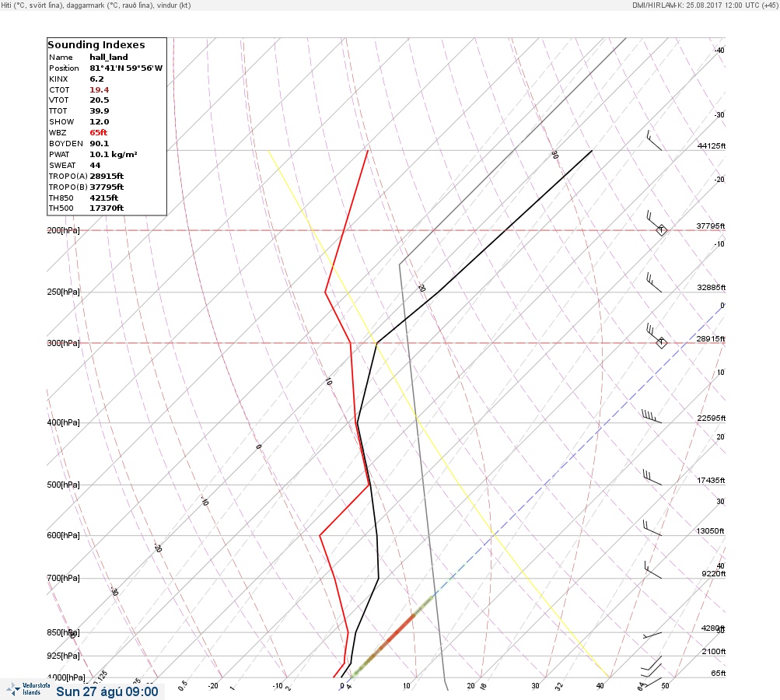This screenshot has height=700, width=780.
Task: Click the PWAT value 10.1 kg/m²
Action: [114, 154]
